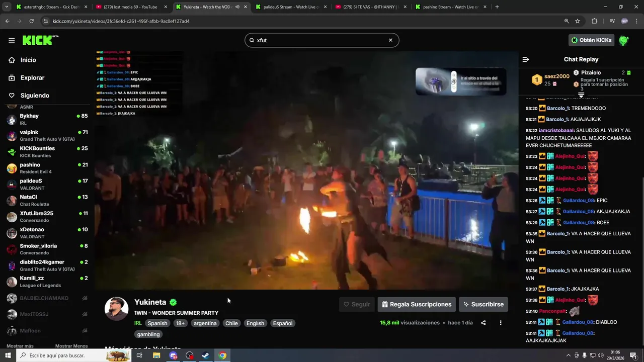Screen dimensions: 644x362
Task: Open saez2000 top gifter entry
Action: (x=551, y=79)
